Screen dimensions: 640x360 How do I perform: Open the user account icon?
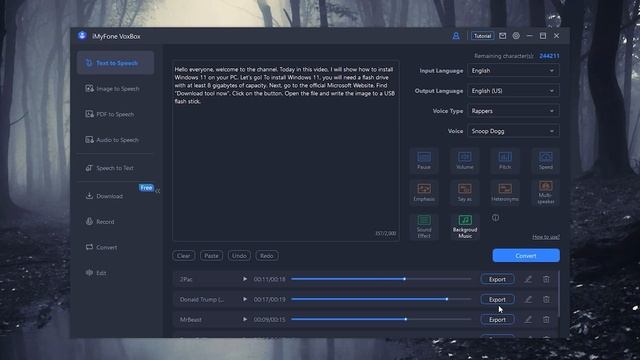pos(456,36)
